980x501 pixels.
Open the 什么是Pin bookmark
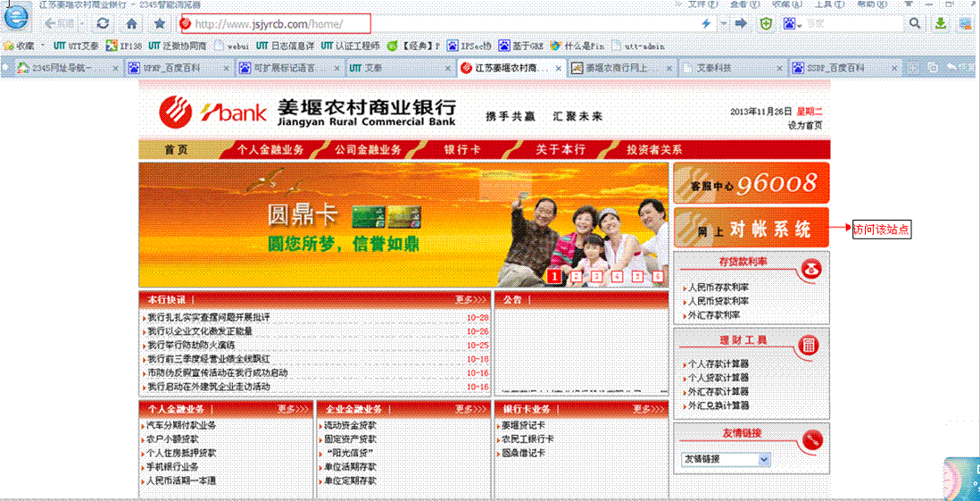tap(577, 45)
